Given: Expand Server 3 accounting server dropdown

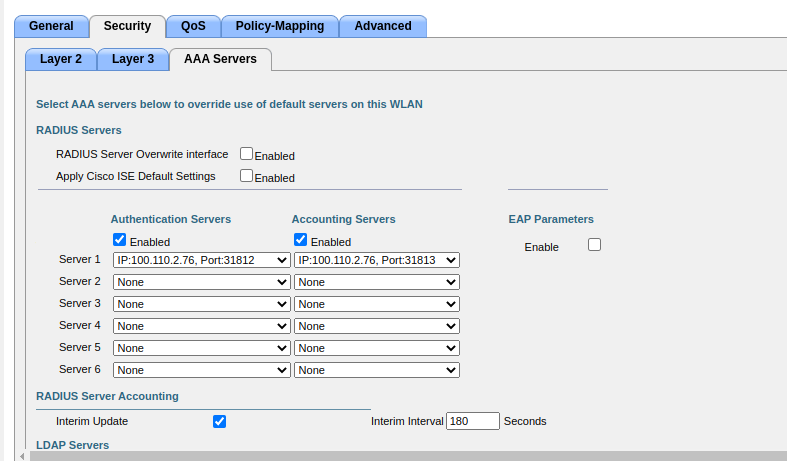Looking at the screenshot, I should coord(377,304).
